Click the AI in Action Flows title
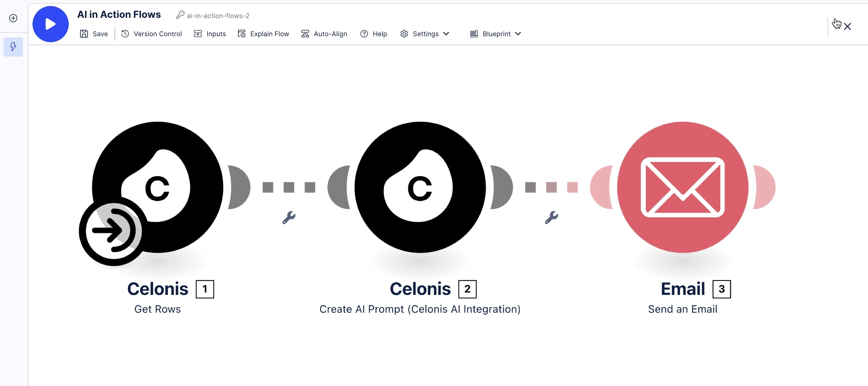Image resolution: width=868 pixels, height=386 pixels. tap(119, 14)
